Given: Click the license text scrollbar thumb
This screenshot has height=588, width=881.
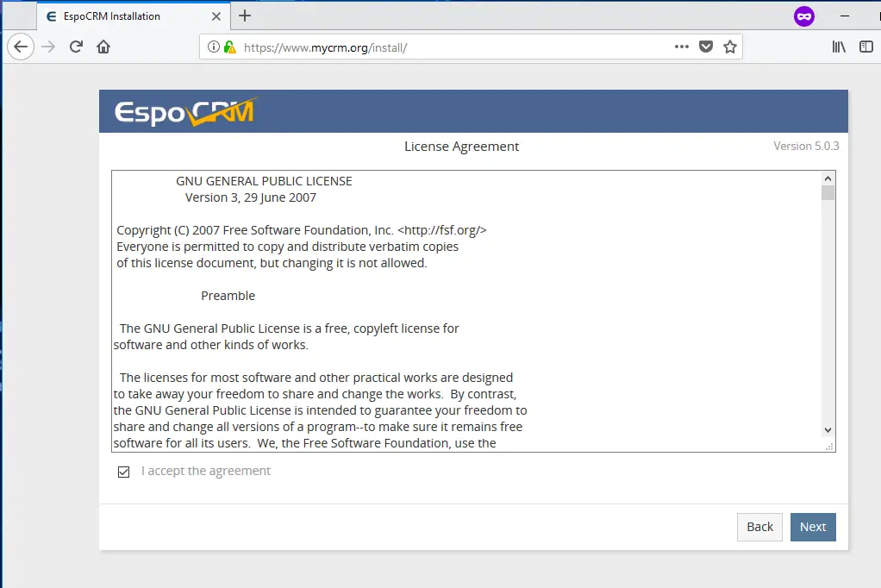Looking at the screenshot, I should pos(828,192).
